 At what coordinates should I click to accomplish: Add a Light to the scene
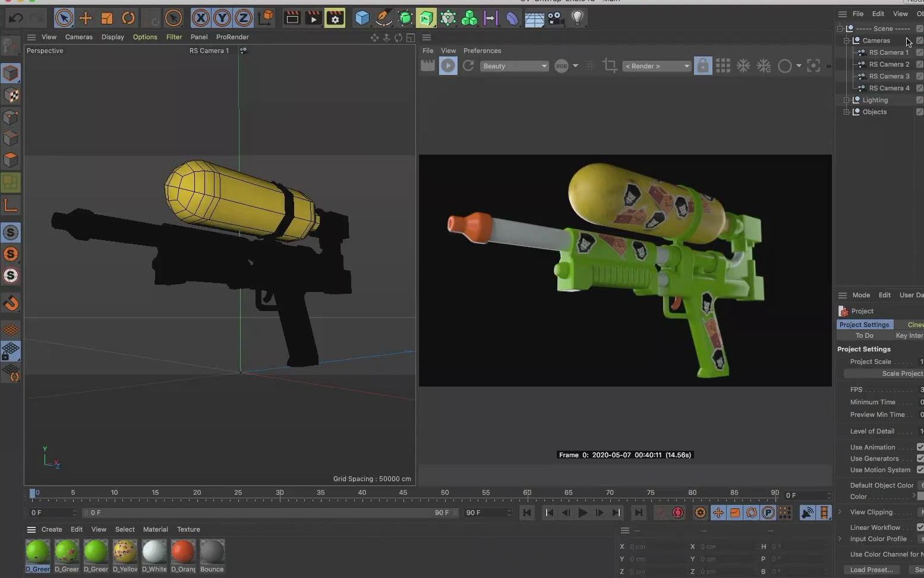pos(576,18)
